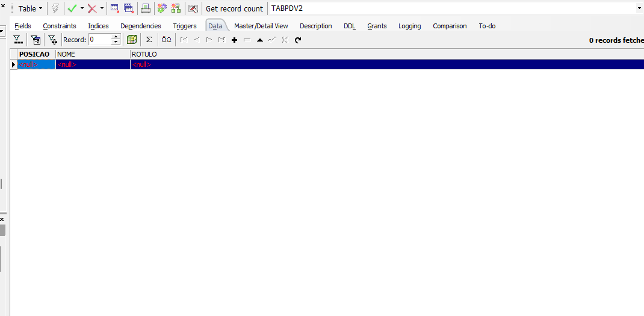Open the DDL tab
The height and width of the screenshot is (316, 644).
[350, 26]
